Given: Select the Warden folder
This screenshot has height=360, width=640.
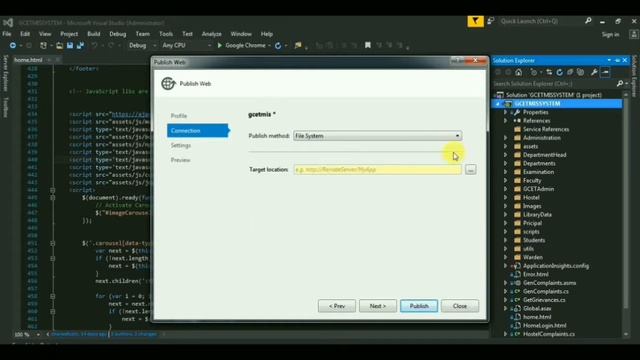Looking at the screenshot, I should click(x=533, y=257).
